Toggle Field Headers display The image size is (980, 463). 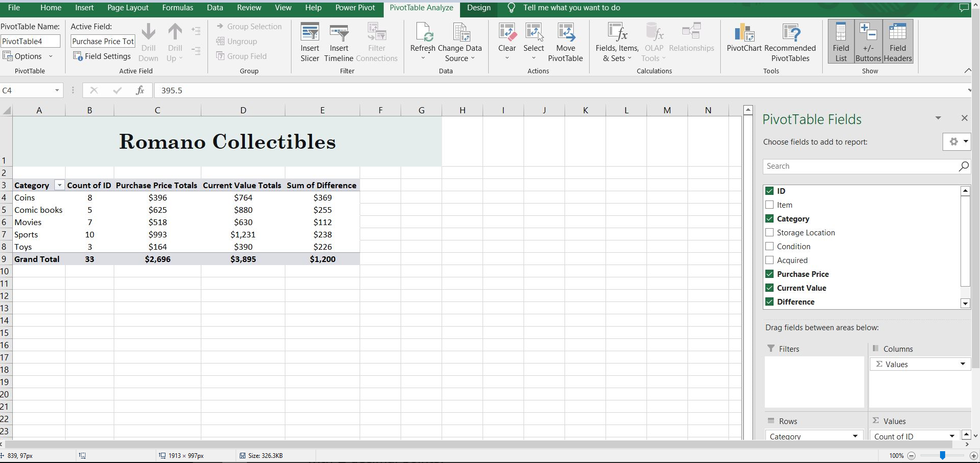coord(898,42)
